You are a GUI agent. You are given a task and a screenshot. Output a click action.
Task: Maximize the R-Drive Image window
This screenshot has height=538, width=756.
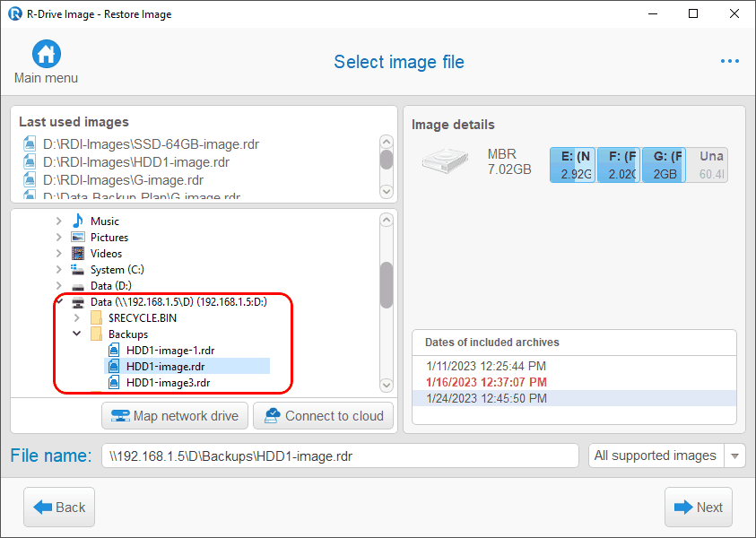tap(693, 13)
